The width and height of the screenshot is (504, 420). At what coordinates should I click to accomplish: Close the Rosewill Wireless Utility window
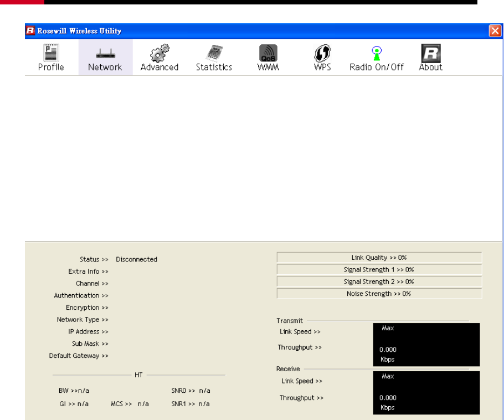494,31
